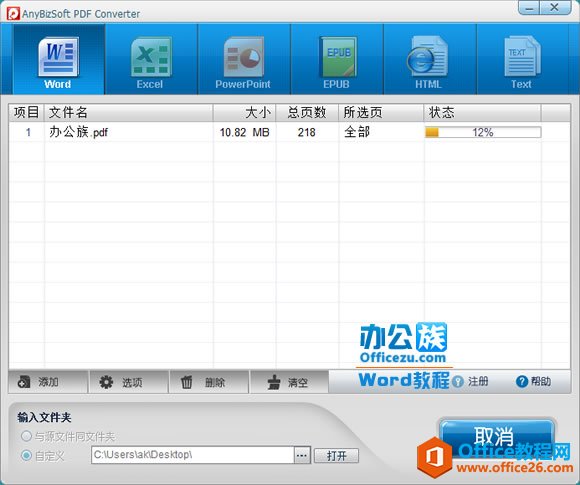Click the 218 total pages cell
The width and height of the screenshot is (580, 485).
(x=307, y=132)
